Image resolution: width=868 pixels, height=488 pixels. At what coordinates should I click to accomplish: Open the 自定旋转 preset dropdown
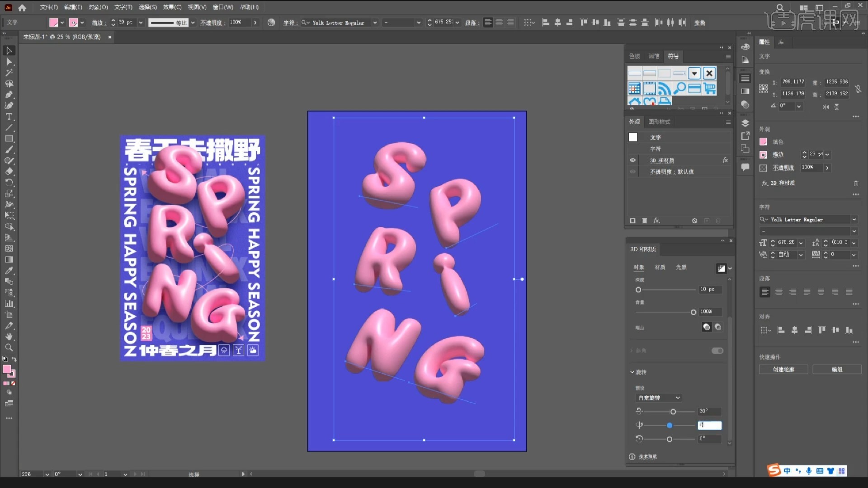(658, 398)
